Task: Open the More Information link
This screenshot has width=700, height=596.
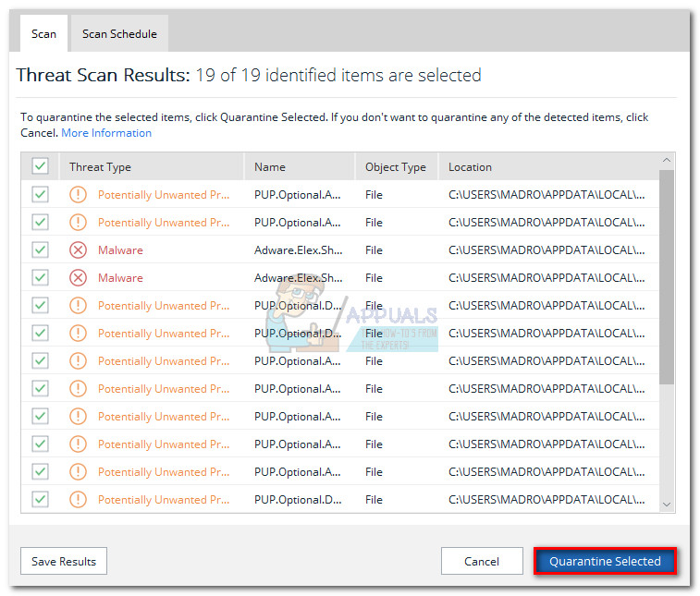Action: (x=106, y=133)
